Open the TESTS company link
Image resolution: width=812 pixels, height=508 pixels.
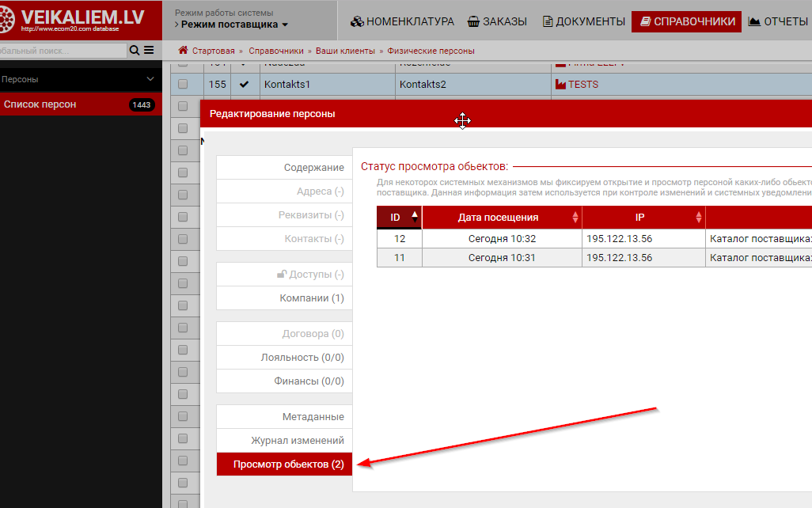[582, 84]
